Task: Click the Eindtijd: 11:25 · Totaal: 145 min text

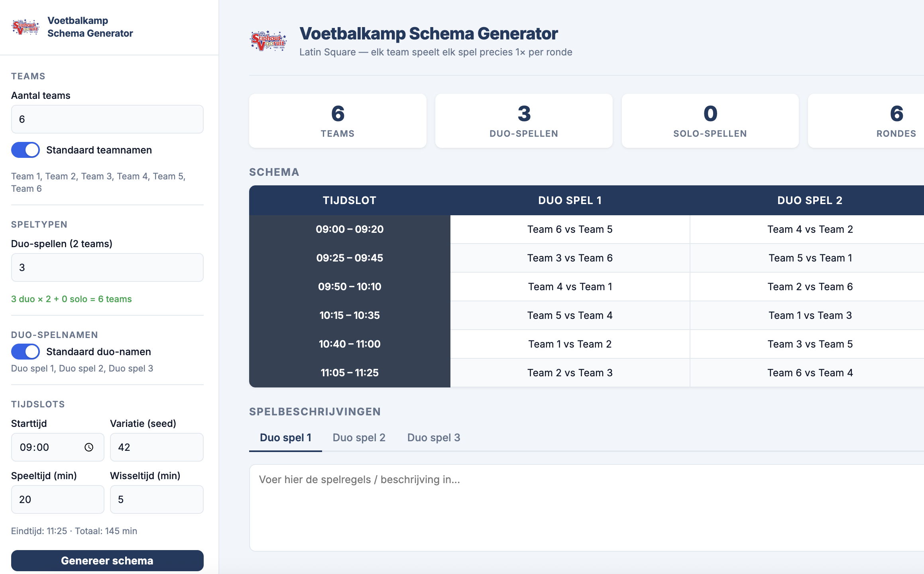Action: [x=74, y=531]
